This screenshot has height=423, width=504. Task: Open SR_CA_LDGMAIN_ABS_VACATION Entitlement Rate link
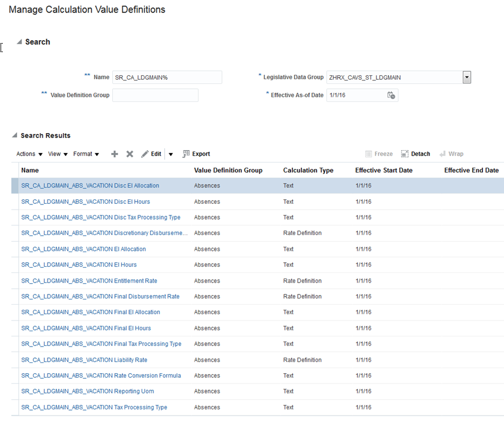[89, 280]
